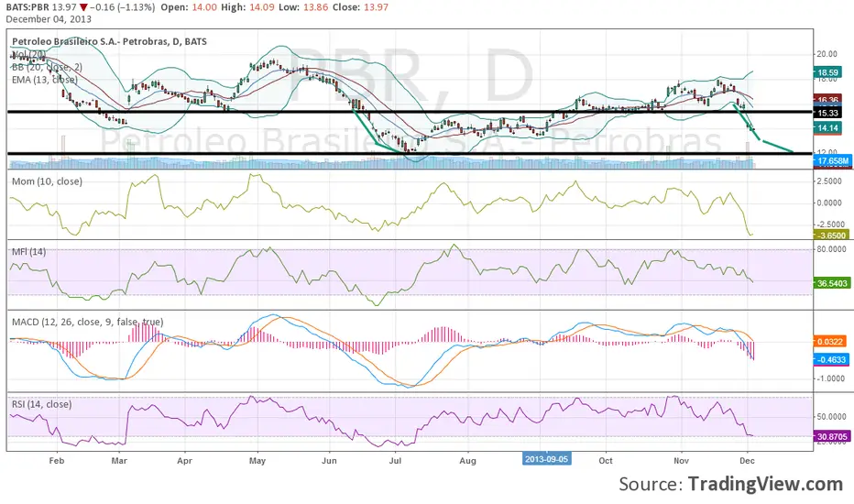854x504 pixels.
Task: Click the 36.5403 MFI value tag
Action: [x=832, y=283]
